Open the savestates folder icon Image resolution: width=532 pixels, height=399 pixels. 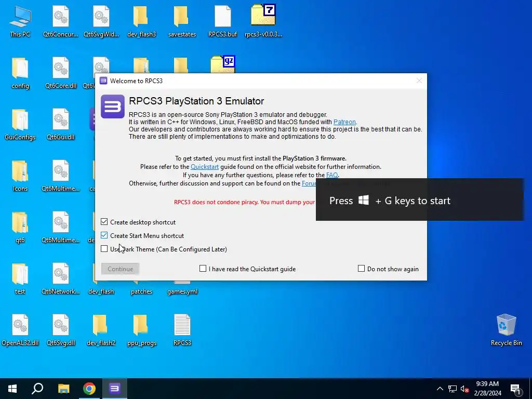(182, 22)
